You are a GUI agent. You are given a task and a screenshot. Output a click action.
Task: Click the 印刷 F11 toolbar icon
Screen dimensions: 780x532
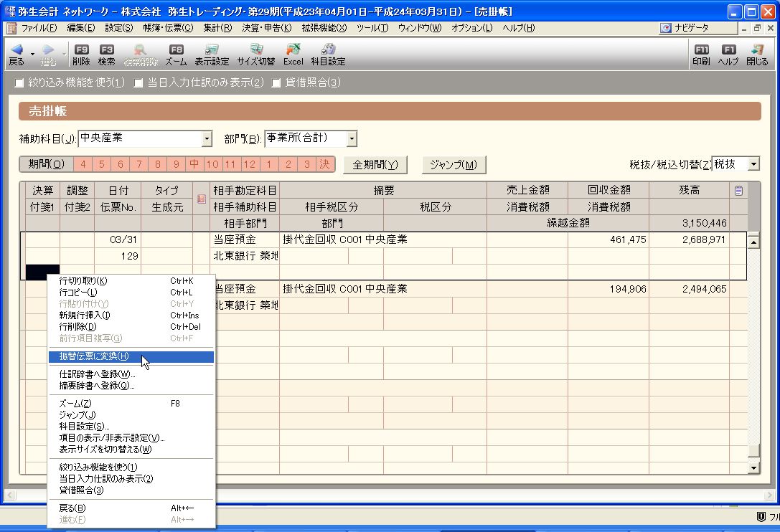(x=701, y=54)
